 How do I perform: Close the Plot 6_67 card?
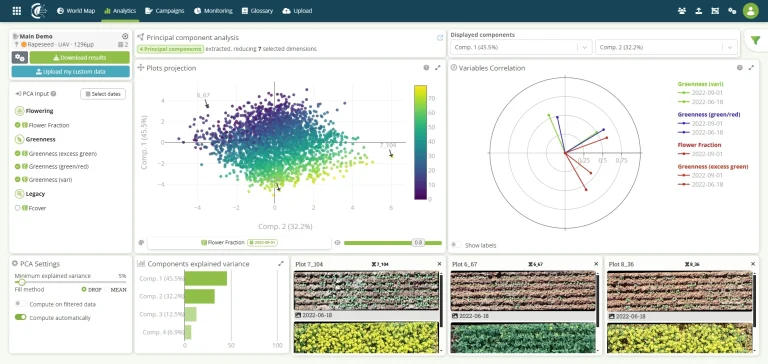[x=596, y=264]
